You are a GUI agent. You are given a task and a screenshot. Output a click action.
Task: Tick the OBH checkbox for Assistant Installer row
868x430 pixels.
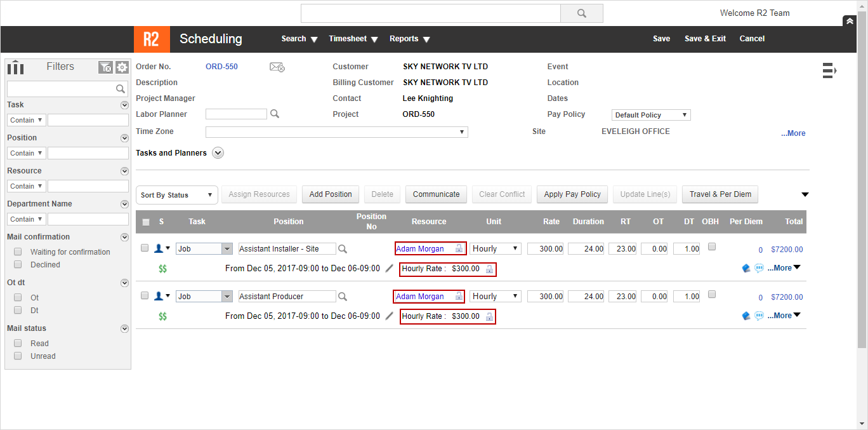tap(712, 247)
